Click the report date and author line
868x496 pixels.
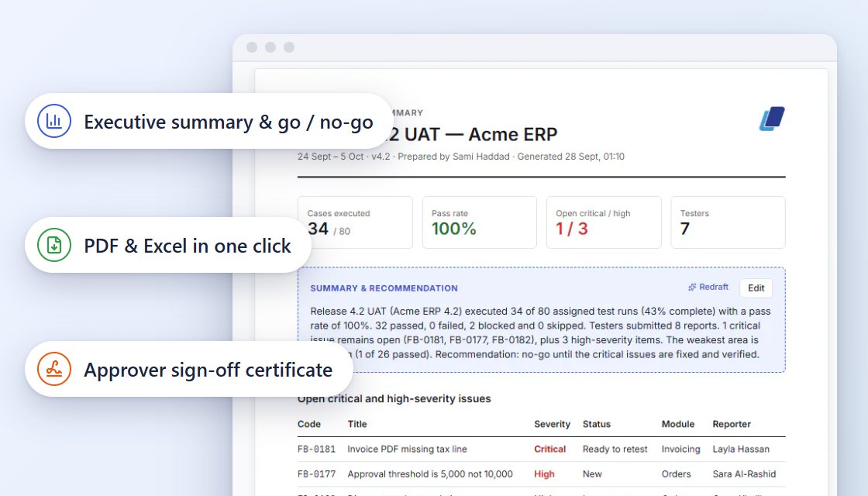(460, 156)
